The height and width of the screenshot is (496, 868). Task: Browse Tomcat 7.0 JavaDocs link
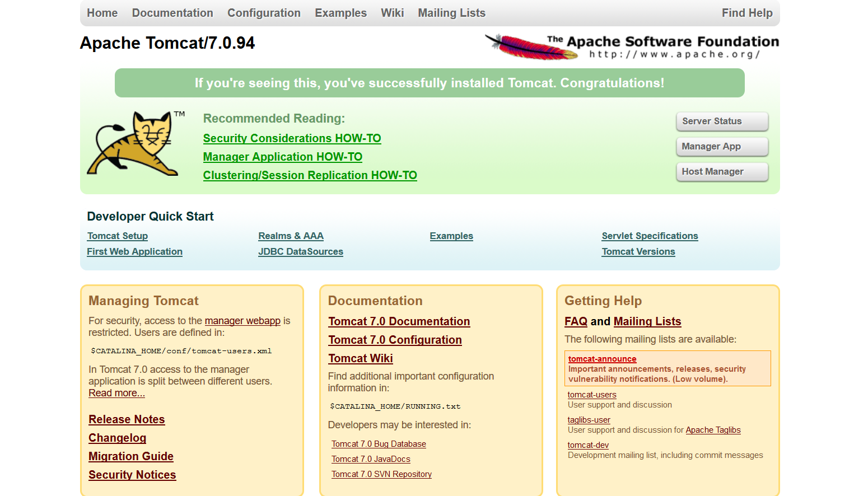tap(371, 459)
